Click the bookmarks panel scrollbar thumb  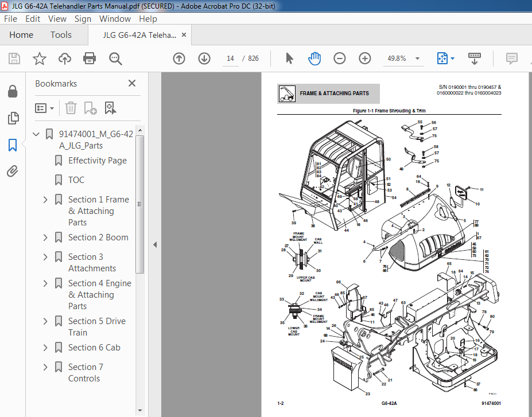pos(139,204)
